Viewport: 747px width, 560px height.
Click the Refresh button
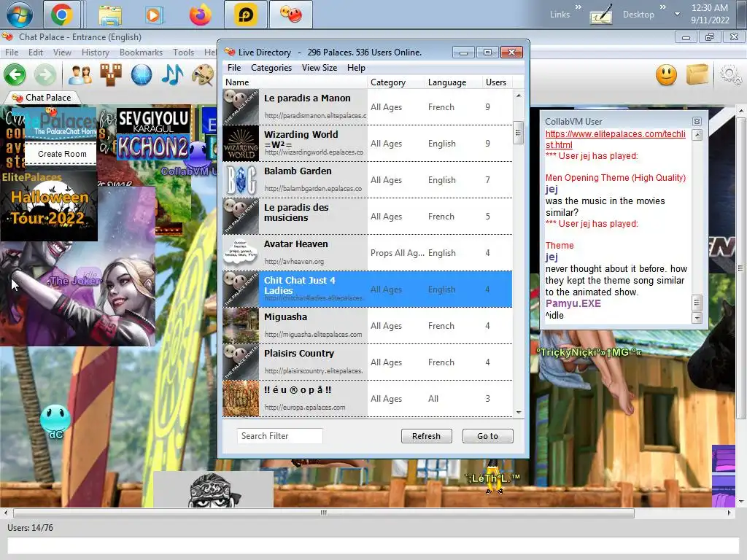pos(426,436)
